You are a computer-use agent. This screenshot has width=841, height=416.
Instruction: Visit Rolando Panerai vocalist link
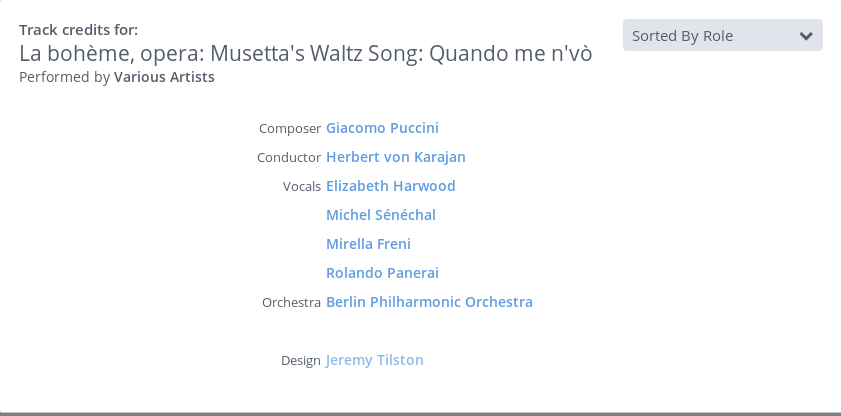pos(382,273)
